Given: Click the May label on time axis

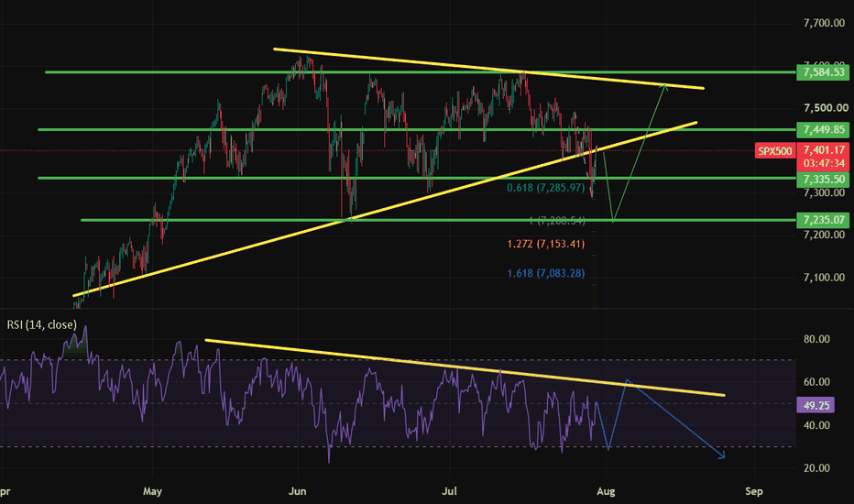Looking at the screenshot, I should 152,491.
